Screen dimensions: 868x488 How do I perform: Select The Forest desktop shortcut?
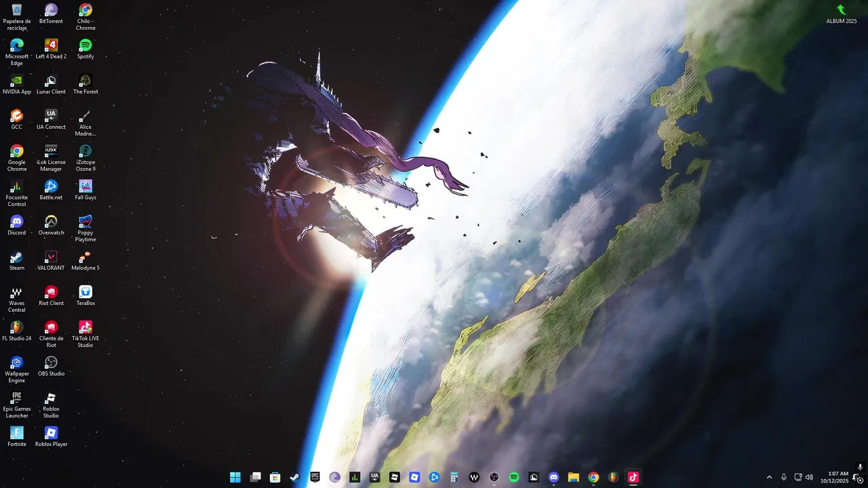pyautogui.click(x=85, y=84)
